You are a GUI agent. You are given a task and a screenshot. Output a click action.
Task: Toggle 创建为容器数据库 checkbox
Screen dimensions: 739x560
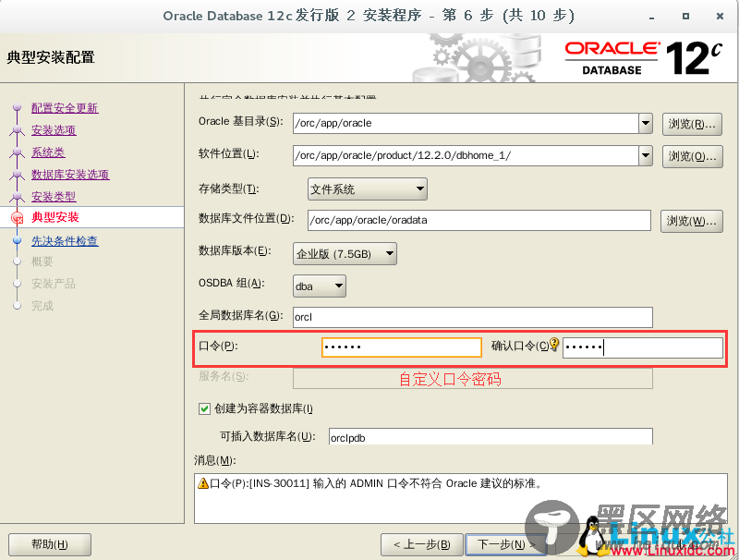point(204,408)
